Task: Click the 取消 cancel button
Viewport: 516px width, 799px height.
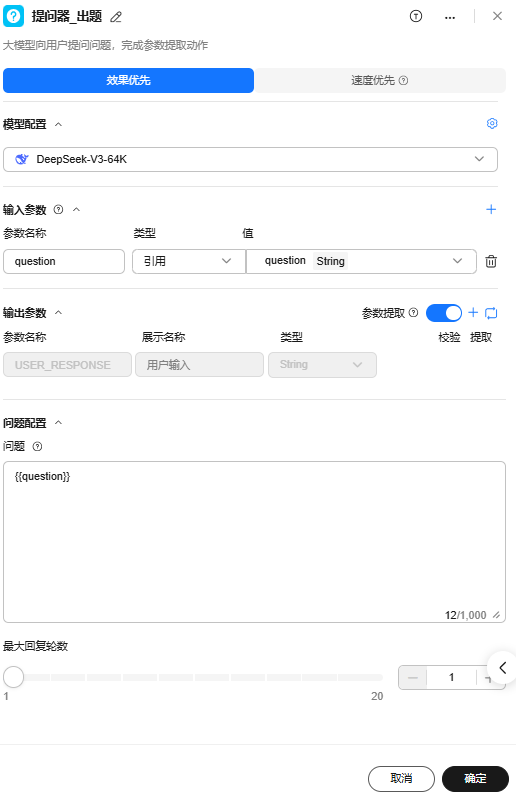Action: [401, 779]
